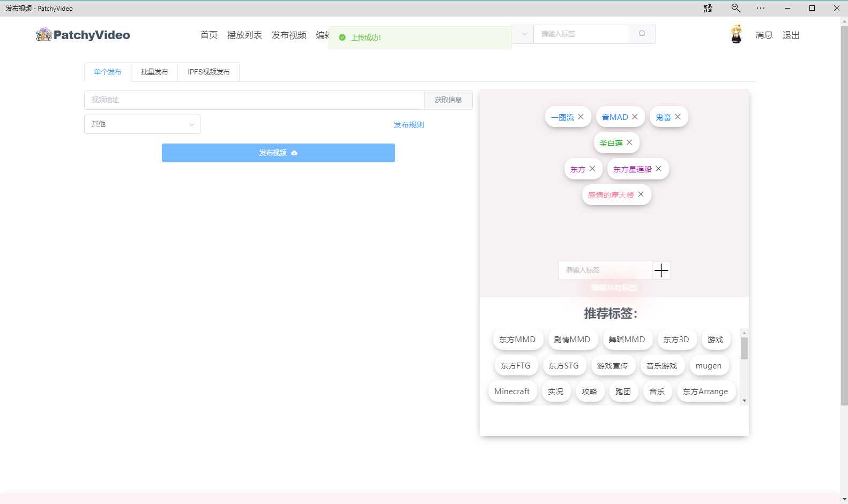Open the browser zoom magnifier icon

(x=735, y=8)
